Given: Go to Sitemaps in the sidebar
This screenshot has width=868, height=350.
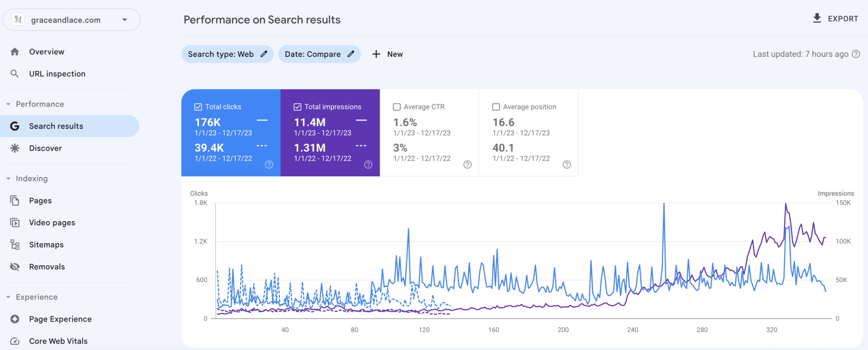Looking at the screenshot, I should coord(46,245).
